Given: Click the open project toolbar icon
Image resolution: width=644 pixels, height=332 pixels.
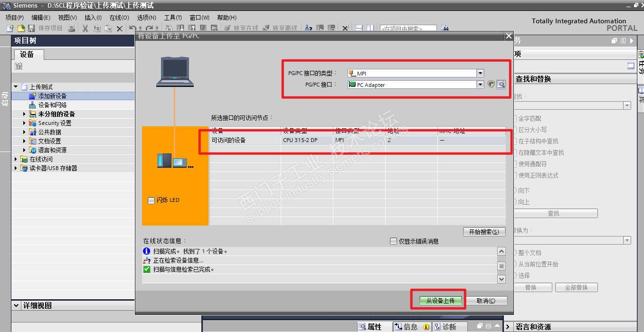Looking at the screenshot, I should tap(21, 28).
